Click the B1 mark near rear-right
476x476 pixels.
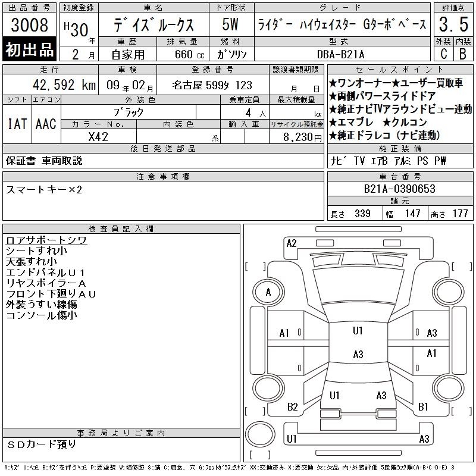click(423, 407)
